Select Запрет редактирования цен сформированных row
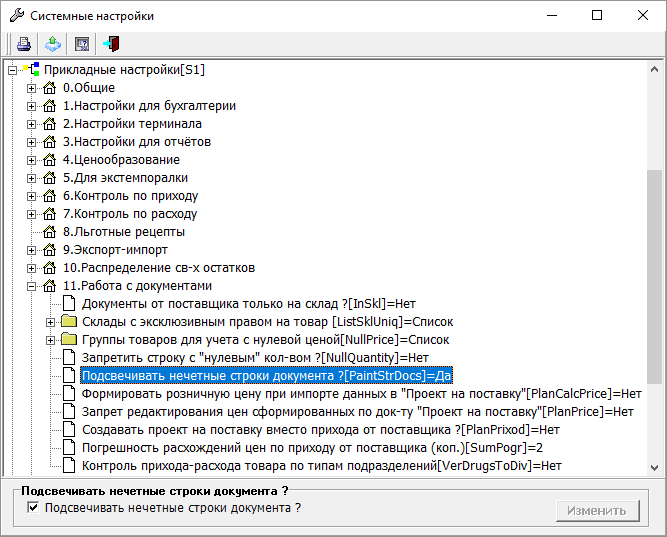The height and width of the screenshot is (537, 667). tap(358, 412)
